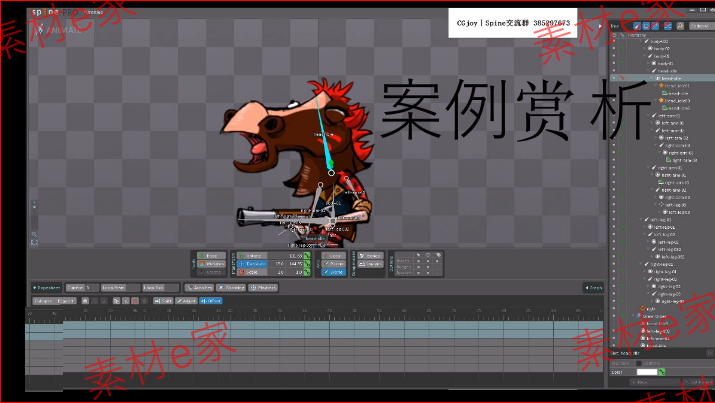Toggle Images visible option dot
Screen dimensions: 715x403
[x=428, y=267]
